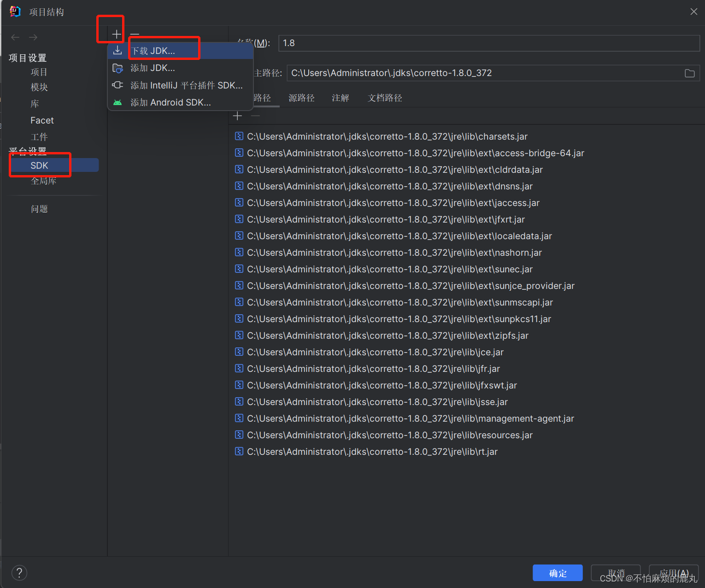Switch to the 注解 tab

click(x=341, y=98)
